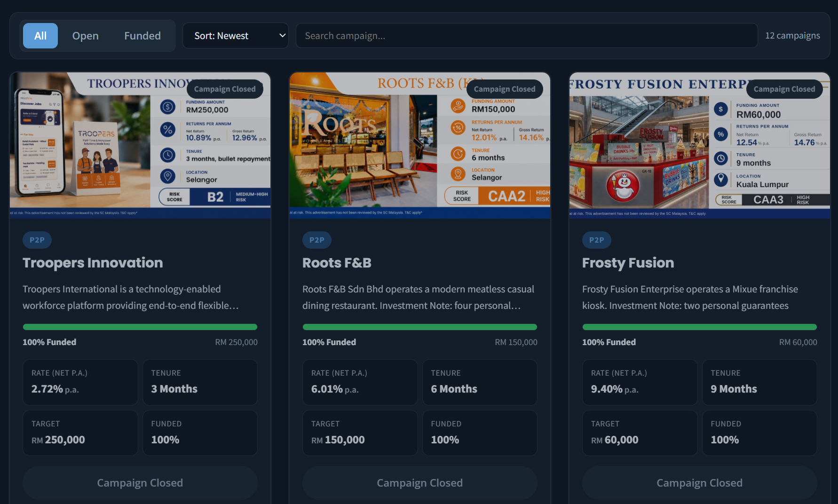
Task: Click Campaign Closed badge on Frosty Fusion banner
Action: tap(784, 89)
